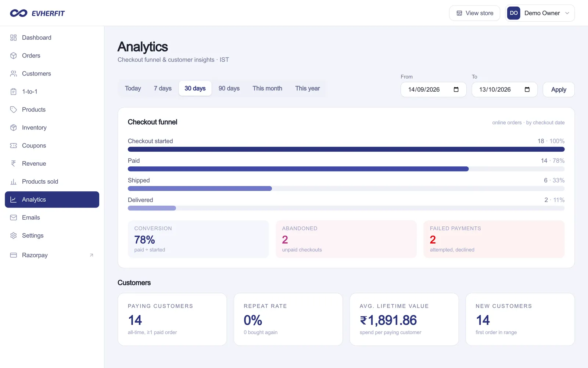Viewport: 588px width, 368px height.
Task: Click the Customers people icon
Action: pos(14,74)
